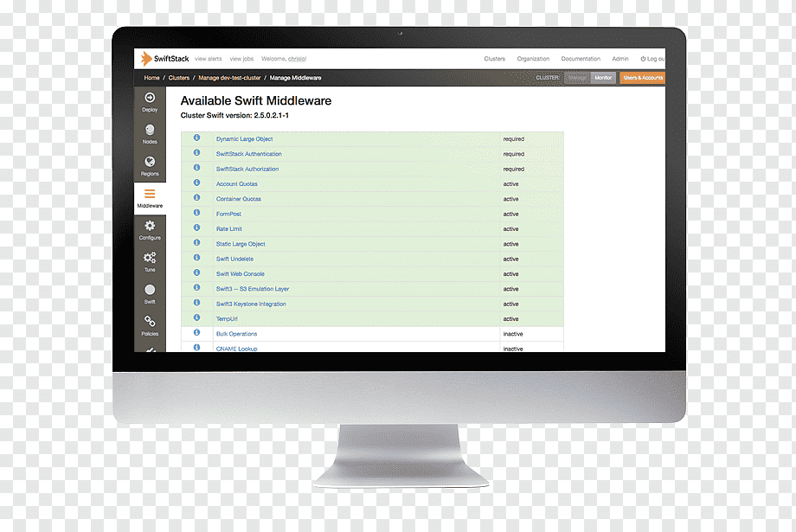
Task: Open the Tune gears icon
Action: [150, 258]
